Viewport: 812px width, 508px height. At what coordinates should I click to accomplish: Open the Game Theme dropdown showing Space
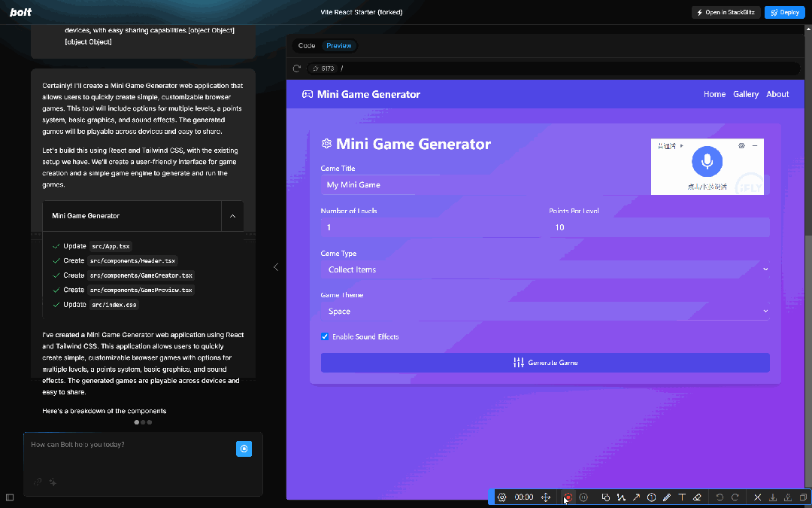[545, 311]
